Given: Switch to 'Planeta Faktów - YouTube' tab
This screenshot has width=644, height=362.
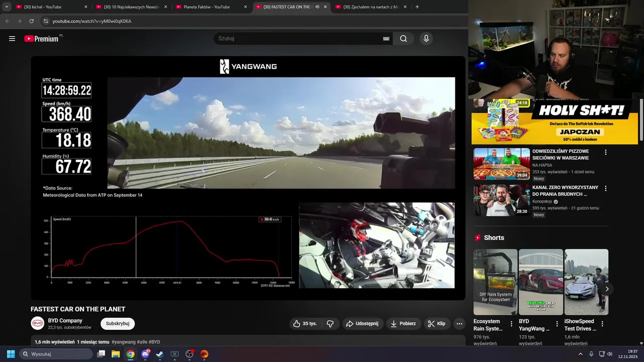Looking at the screenshot, I should pyautogui.click(x=210, y=7).
